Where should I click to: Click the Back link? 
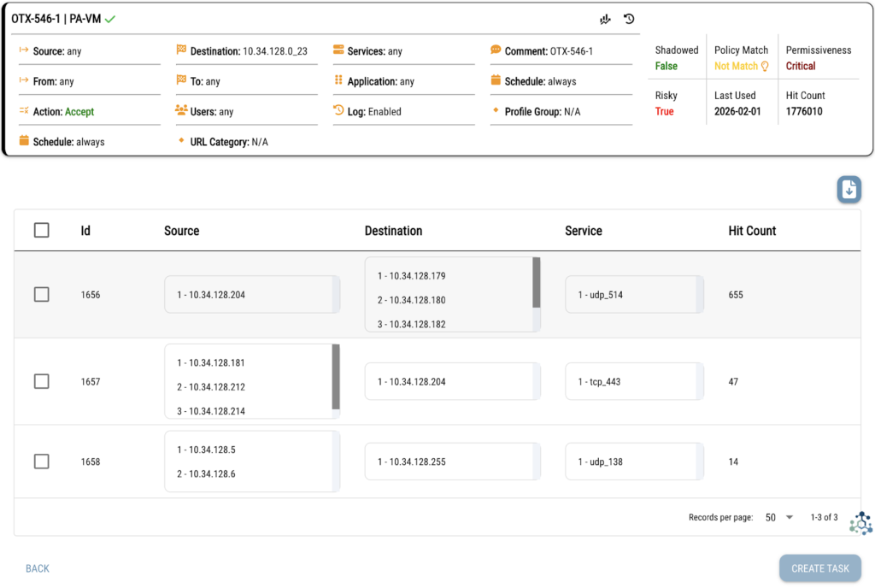(38, 568)
